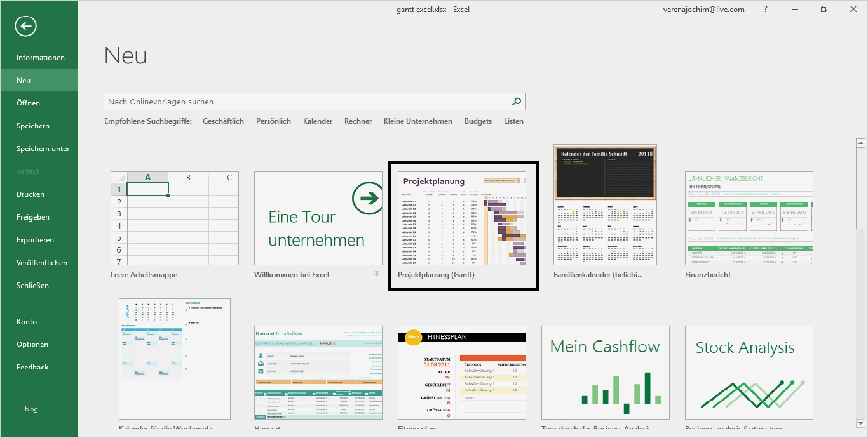Click the vertical scrollbar thumb
Viewport: 868px width, 438px height.
click(861, 189)
